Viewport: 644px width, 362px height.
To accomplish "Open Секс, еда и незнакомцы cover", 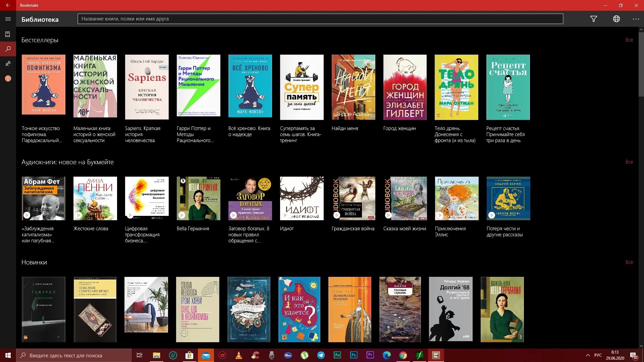I will [x=198, y=309].
